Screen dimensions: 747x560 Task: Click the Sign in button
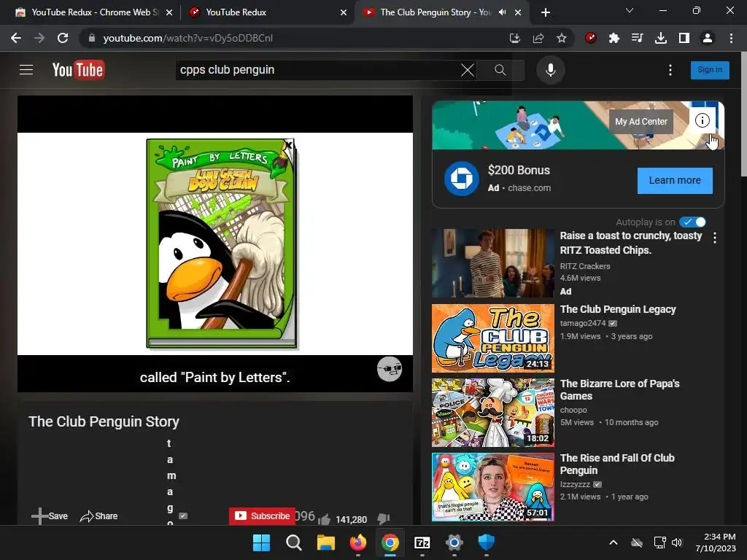(x=710, y=70)
